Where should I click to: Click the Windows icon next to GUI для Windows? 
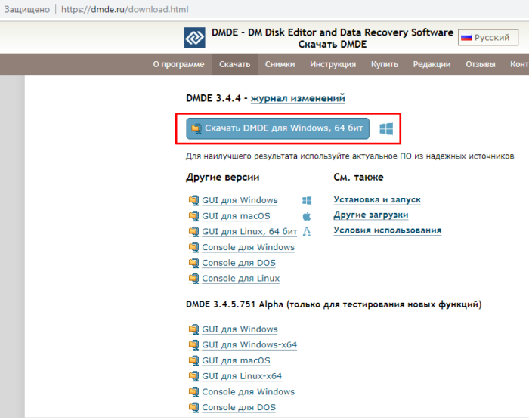coord(307,201)
